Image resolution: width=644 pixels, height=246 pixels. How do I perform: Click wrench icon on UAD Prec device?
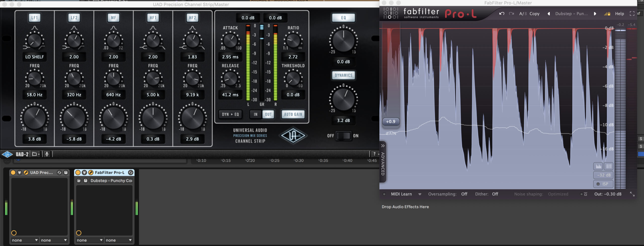pyautogui.click(x=26, y=173)
